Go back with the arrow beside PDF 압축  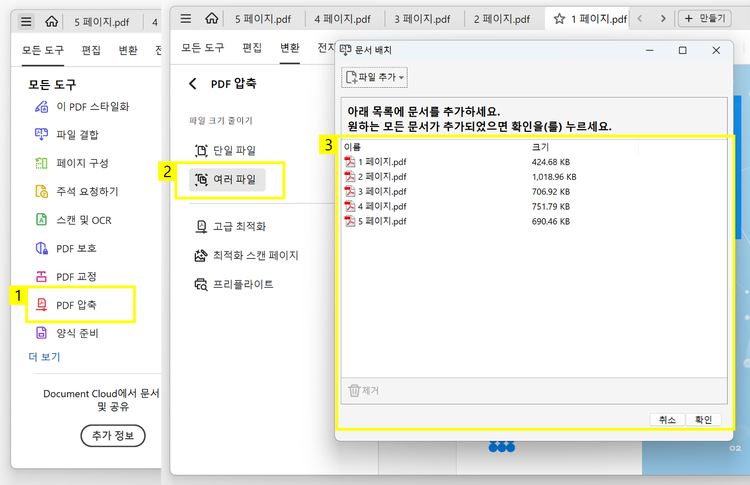pyautogui.click(x=192, y=84)
